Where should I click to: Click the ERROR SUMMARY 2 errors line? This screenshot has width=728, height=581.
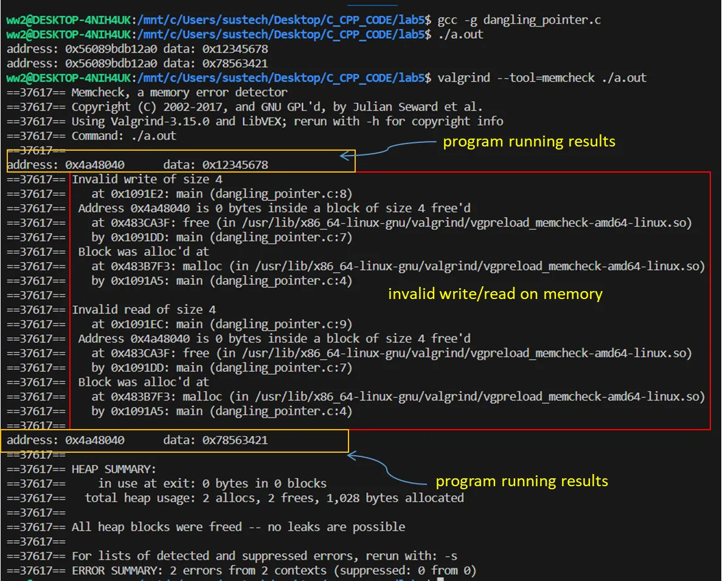[x=274, y=571]
